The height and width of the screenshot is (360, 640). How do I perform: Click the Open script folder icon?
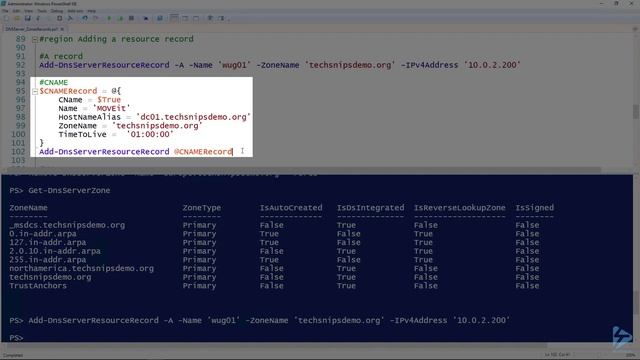[x=17, y=18]
